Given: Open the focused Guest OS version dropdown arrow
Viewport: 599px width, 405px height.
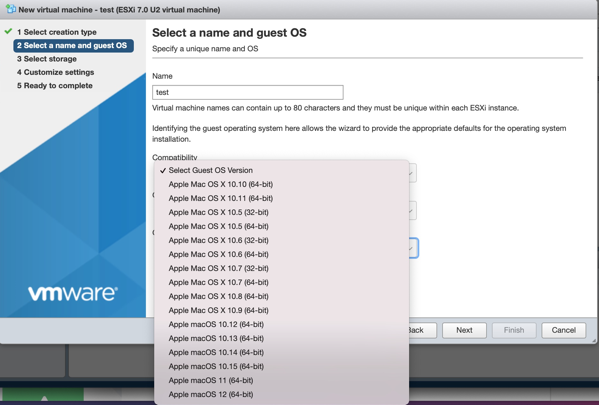Looking at the screenshot, I should 413,248.
